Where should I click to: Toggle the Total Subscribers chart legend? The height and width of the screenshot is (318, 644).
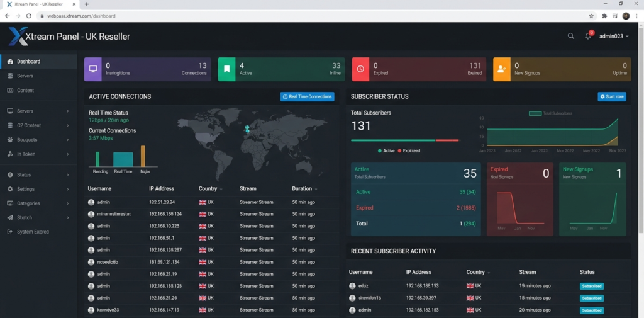tap(550, 113)
